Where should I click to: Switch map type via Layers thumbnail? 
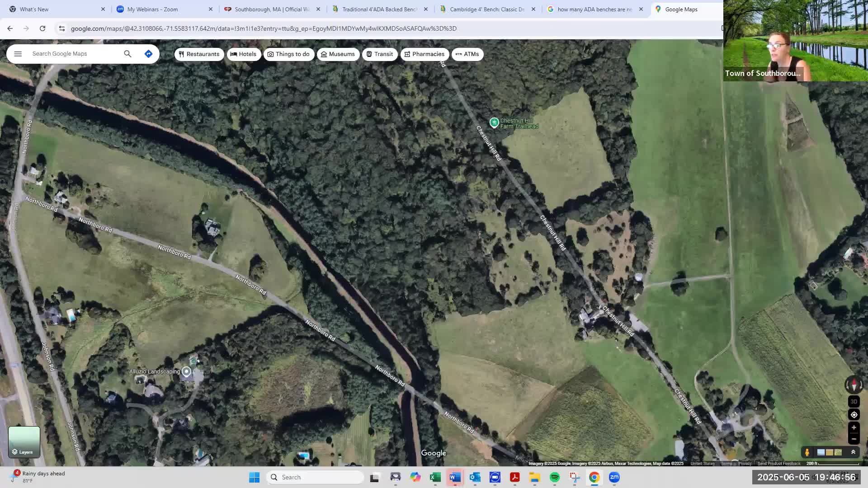(x=24, y=441)
